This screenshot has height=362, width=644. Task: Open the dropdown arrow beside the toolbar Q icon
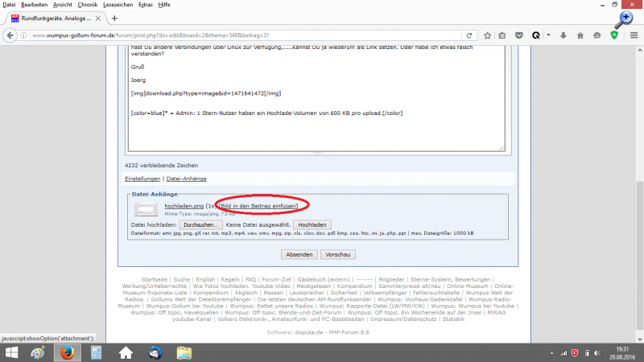pyautogui.click(x=548, y=35)
